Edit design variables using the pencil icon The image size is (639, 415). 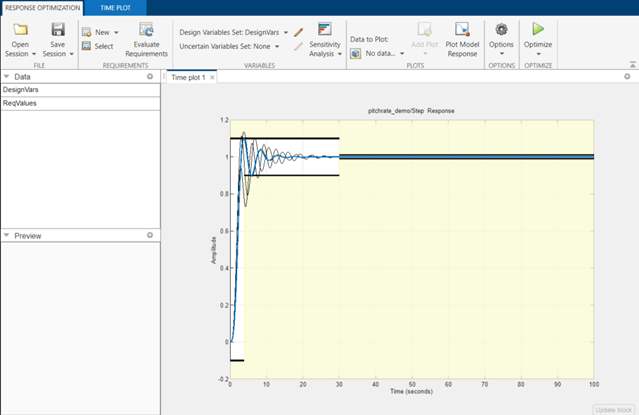pyautogui.click(x=298, y=32)
